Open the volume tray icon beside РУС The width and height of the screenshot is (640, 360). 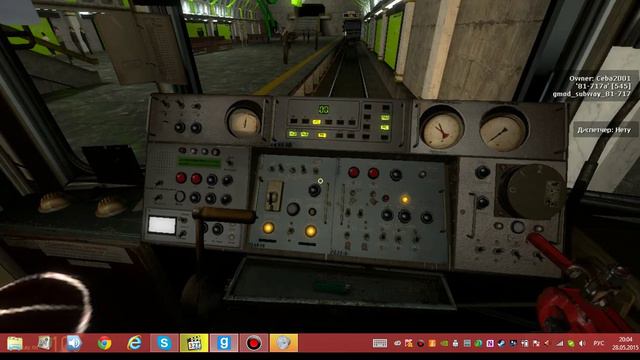point(582,344)
